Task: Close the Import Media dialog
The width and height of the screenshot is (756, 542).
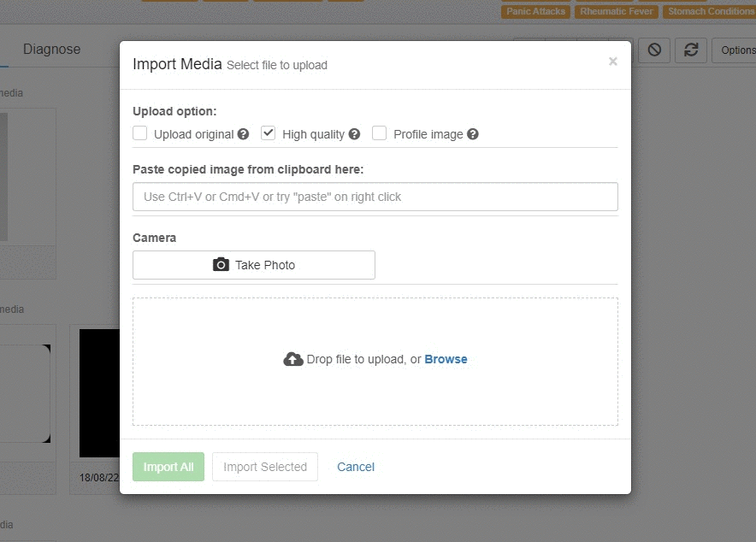Action: [x=613, y=62]
